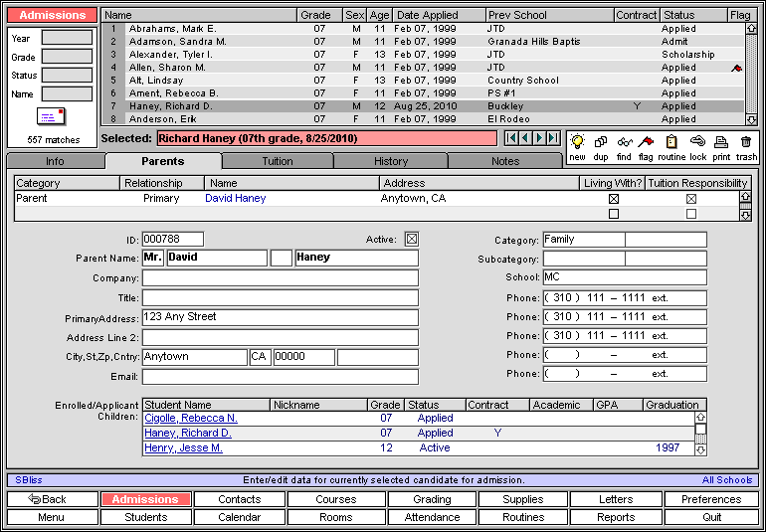Click children list scroll up arrow

coord(700,418)
